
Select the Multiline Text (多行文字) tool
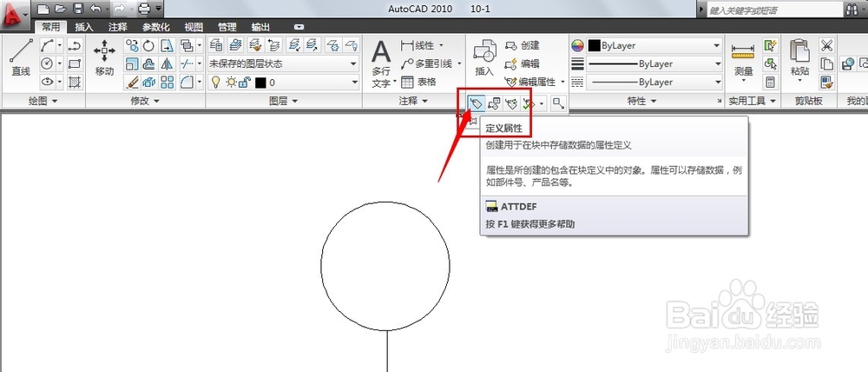click(x=381, y=63)
